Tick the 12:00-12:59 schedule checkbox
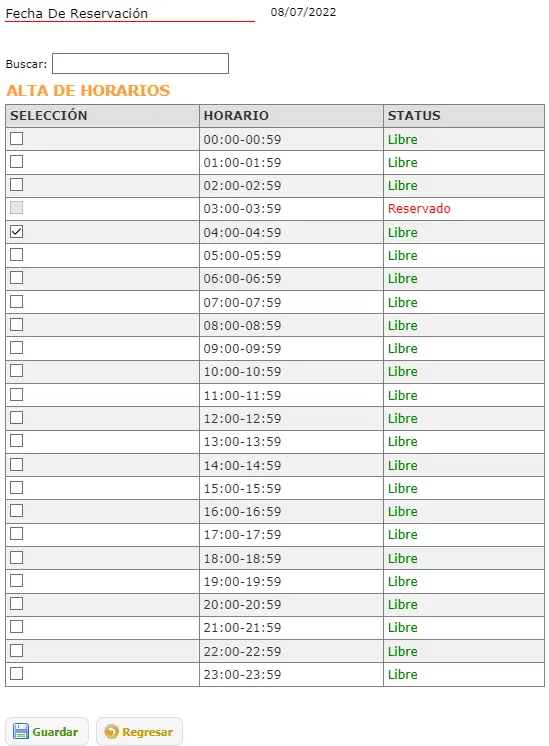This screenshot has width=549, height=746. pyautogui.click(x=17, y=418)
